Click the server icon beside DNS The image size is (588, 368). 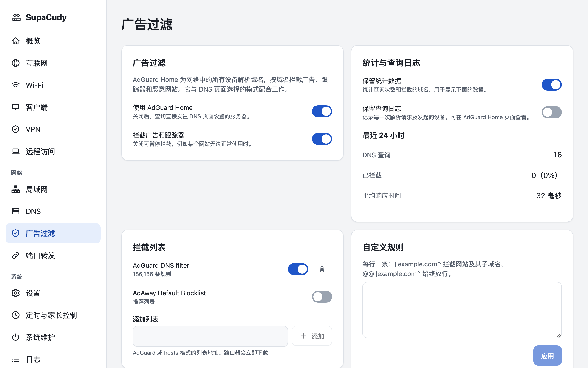(x=16, y=211)
